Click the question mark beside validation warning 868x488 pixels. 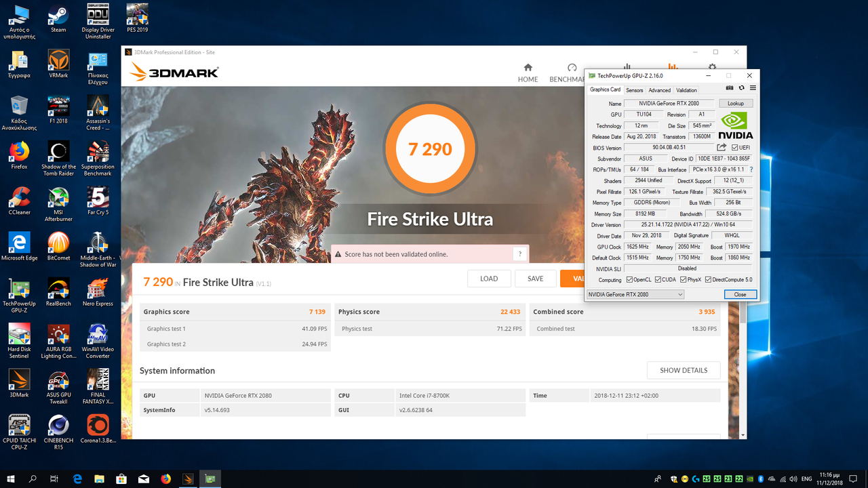click(x=519, y=254)
